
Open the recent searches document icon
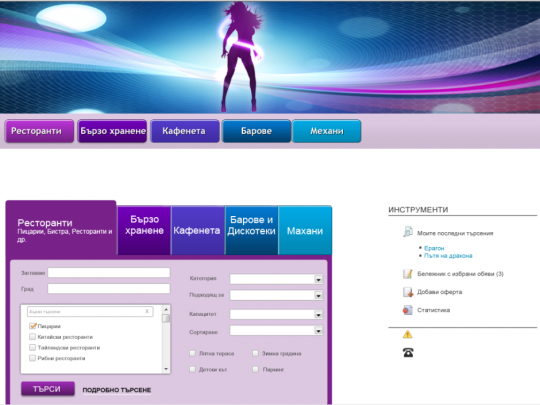[x=408, y=232]
